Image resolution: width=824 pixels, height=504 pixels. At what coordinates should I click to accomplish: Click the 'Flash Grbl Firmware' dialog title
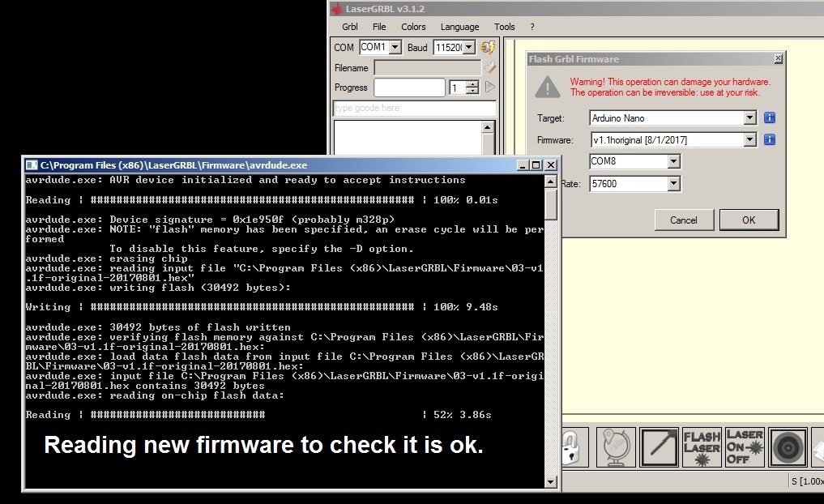(574, 59)
